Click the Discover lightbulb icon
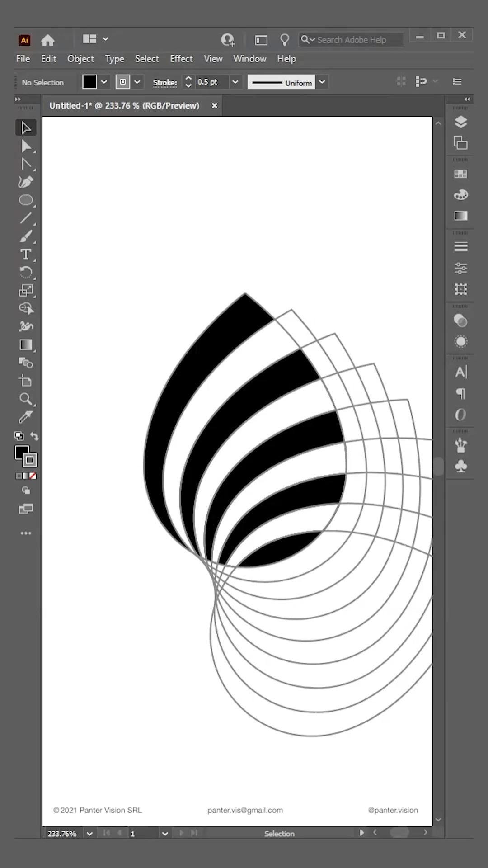Viewport: 488px width, 868px height. (284, 40)
